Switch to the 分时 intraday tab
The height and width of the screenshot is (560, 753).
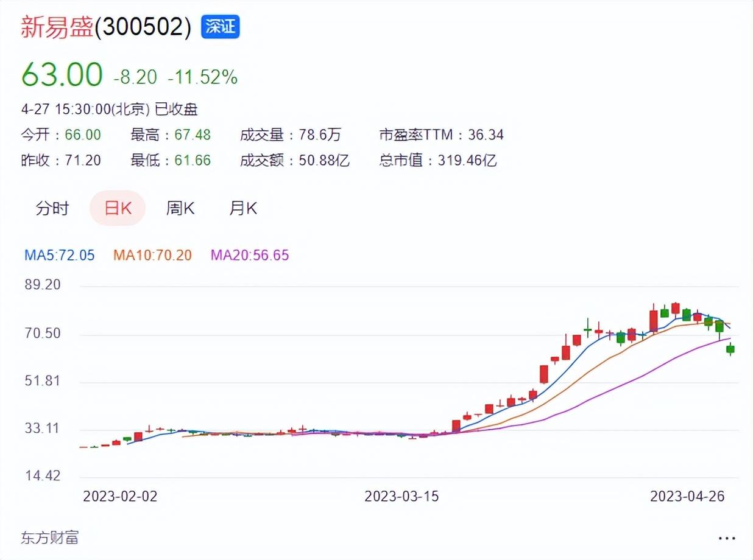pyautogui.click(x=52, y=208)
